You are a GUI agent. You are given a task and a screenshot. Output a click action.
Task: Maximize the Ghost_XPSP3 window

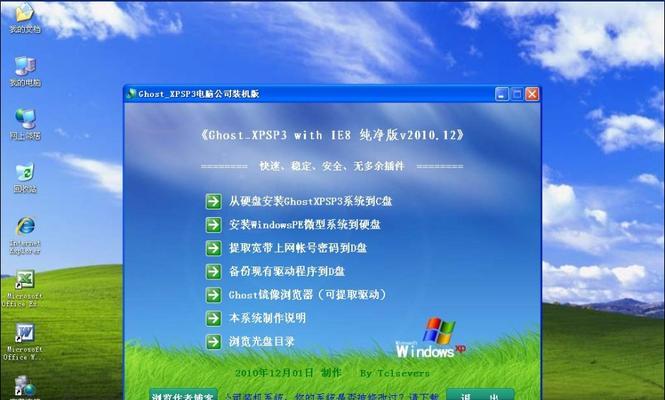[x=517, y=94]
